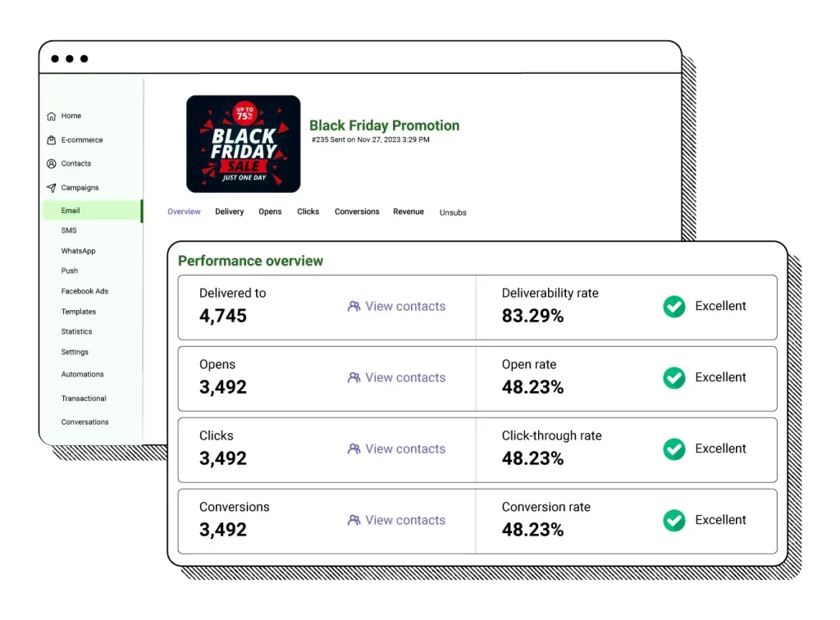Open the Delivery tab

point(230,212)
